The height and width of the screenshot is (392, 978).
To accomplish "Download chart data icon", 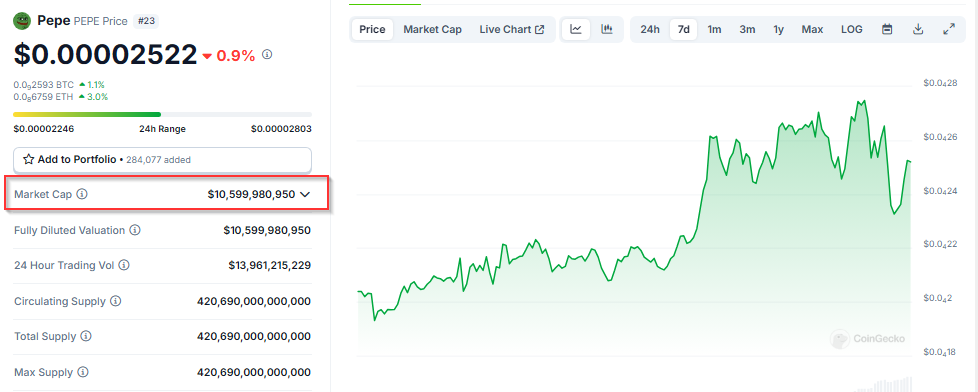I will coord(917,29).
